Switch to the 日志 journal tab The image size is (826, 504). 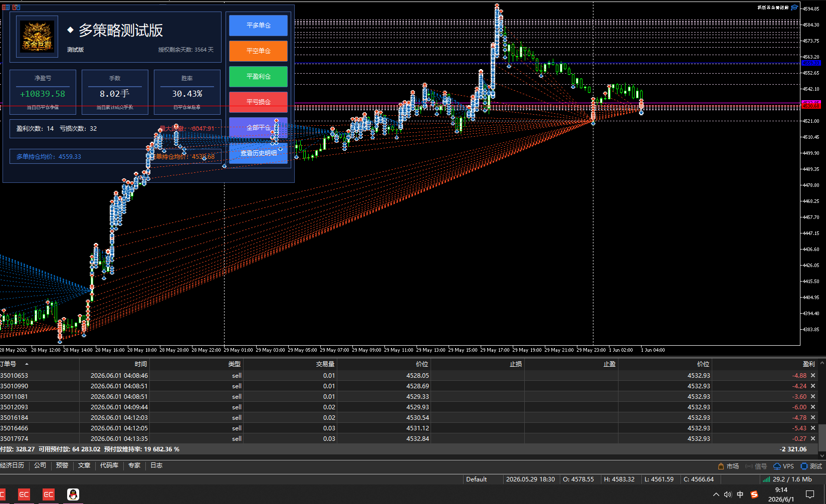[156, 465]
